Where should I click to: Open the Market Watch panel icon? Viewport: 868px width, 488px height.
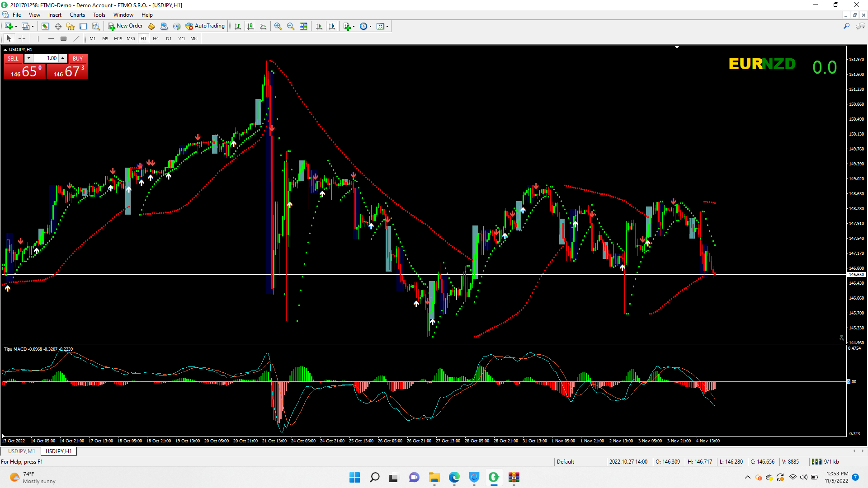45,26
